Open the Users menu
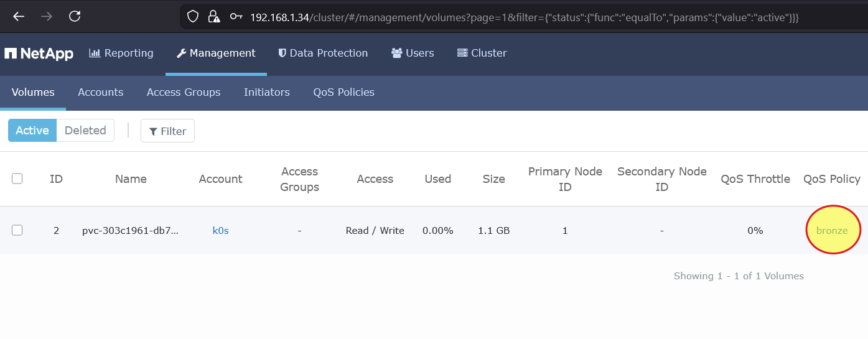Image resolution: width=868 pixels, height=339 pixels. pyautogui.click(x=413, y=53)
